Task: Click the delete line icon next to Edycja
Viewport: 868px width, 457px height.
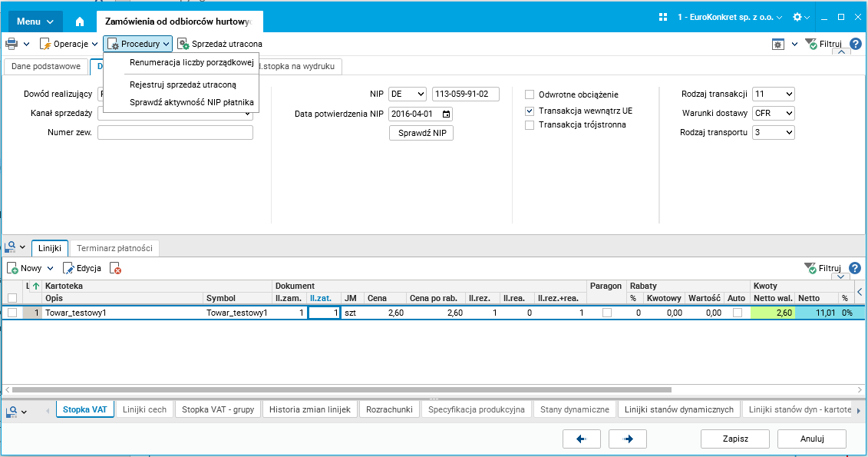Action: 115,269
